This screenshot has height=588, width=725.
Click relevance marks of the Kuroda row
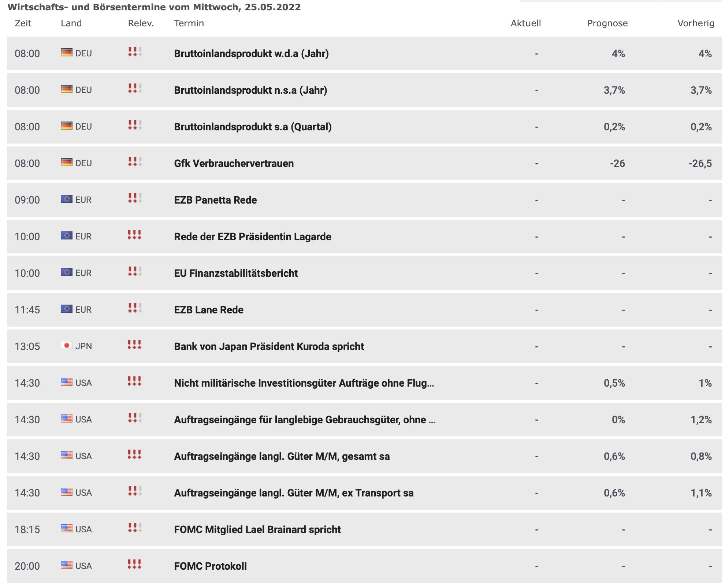(134, 345)
